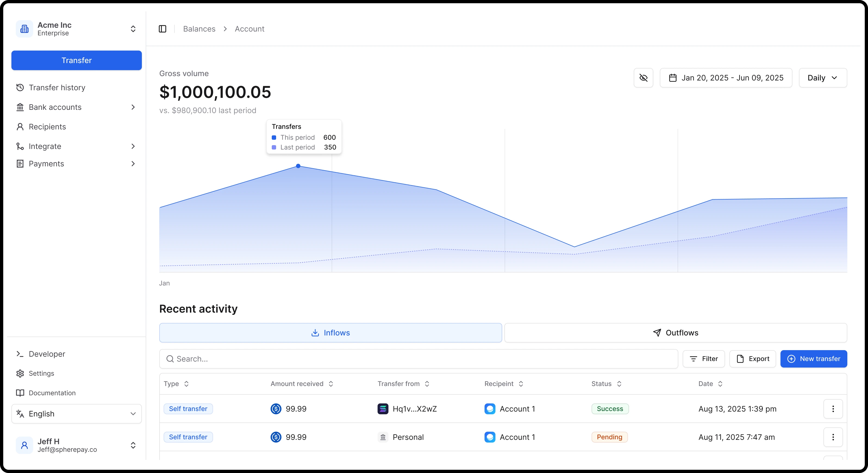Open row menu for Aug 13 transfer
868x473 pixels.
833,409
